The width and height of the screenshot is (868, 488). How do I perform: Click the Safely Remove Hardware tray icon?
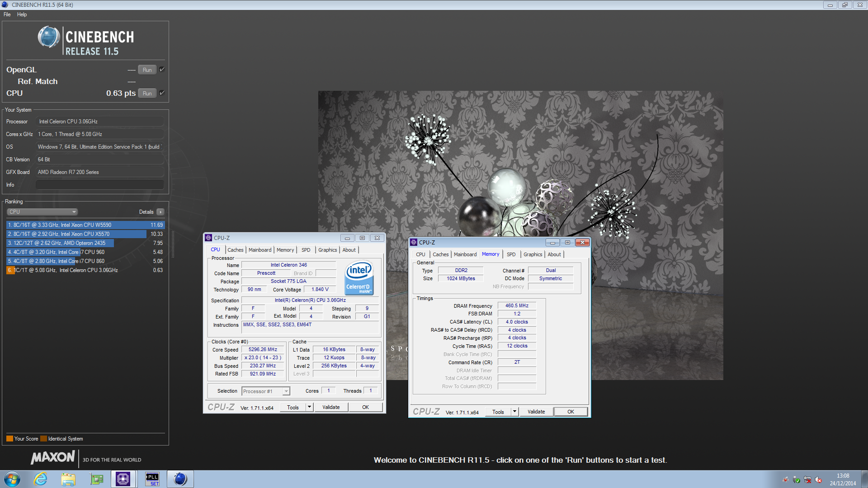(x=797, y=480)
